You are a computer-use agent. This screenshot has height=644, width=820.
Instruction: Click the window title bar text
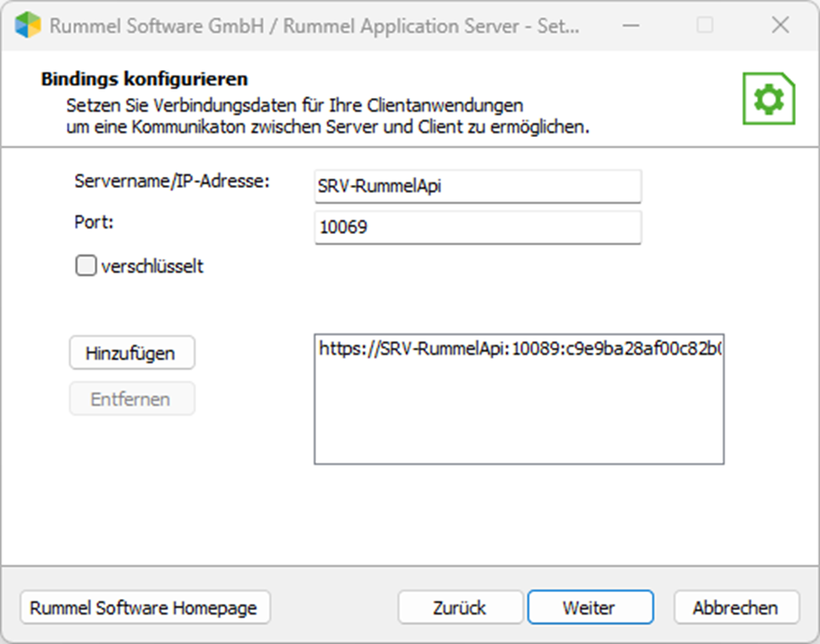pyautogui.click(x=314, y=26)
